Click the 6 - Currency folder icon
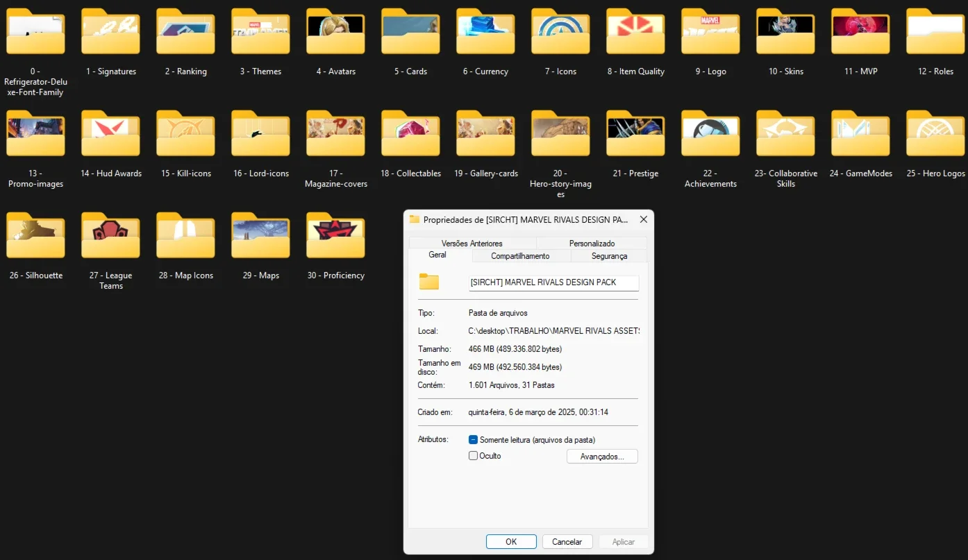 (x=485, y=31)
